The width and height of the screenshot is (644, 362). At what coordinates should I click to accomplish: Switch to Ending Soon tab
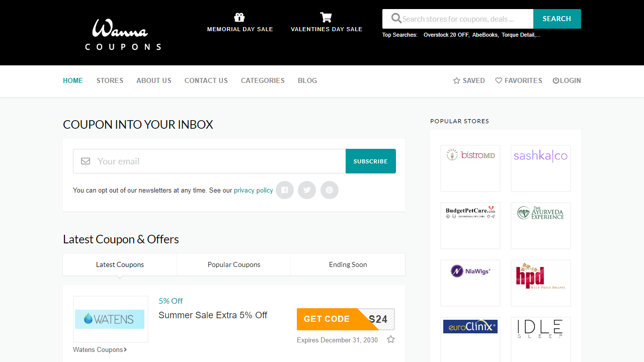348,264
